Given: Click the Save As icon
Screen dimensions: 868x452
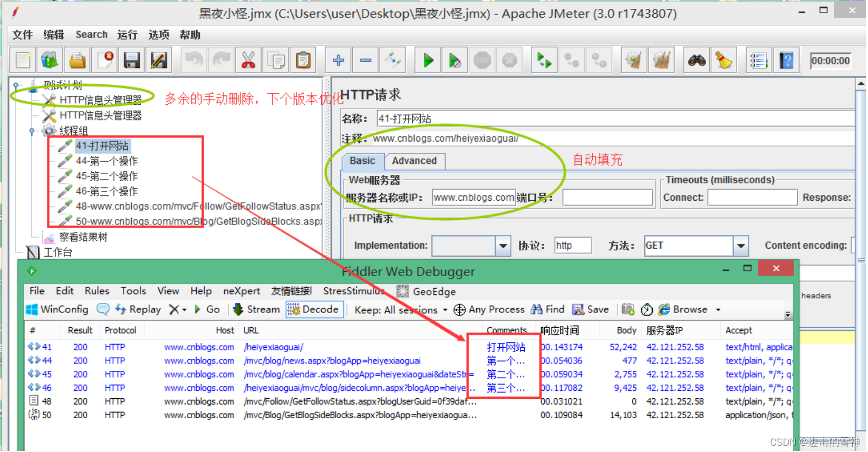Looking at the screenshot, I should pyautogui.click(x=159, y=61).
